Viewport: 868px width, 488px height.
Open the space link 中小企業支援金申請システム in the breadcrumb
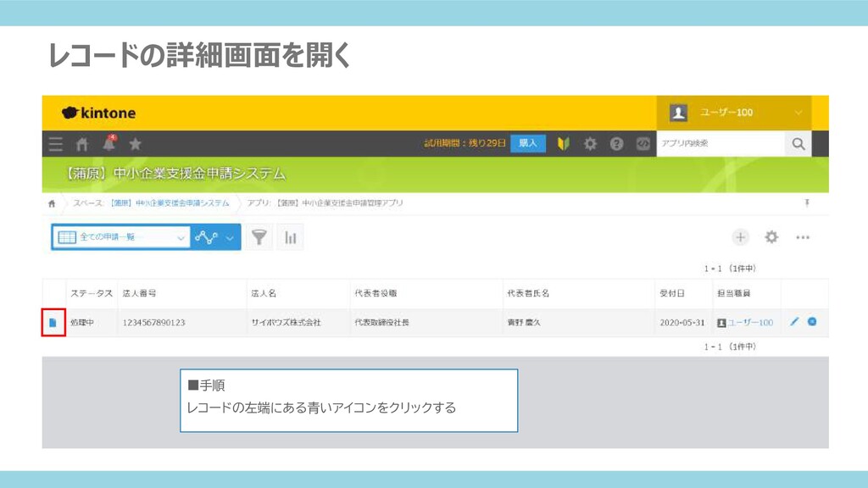(170, 203)
